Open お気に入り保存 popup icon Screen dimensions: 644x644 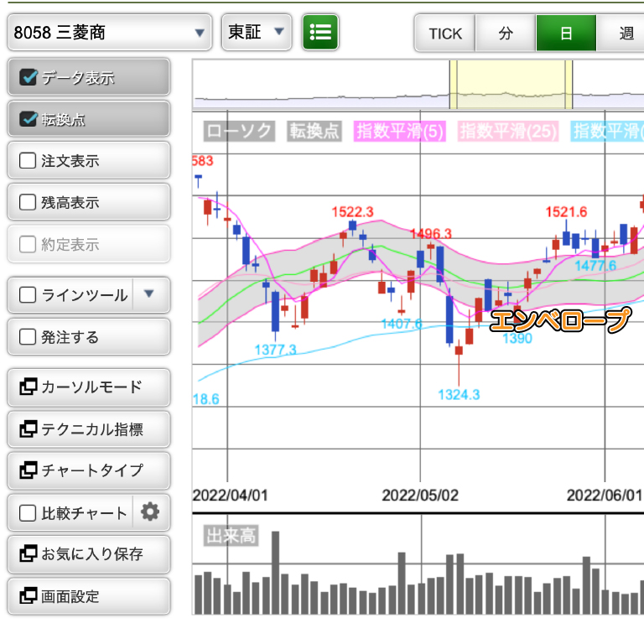[29, 553]
